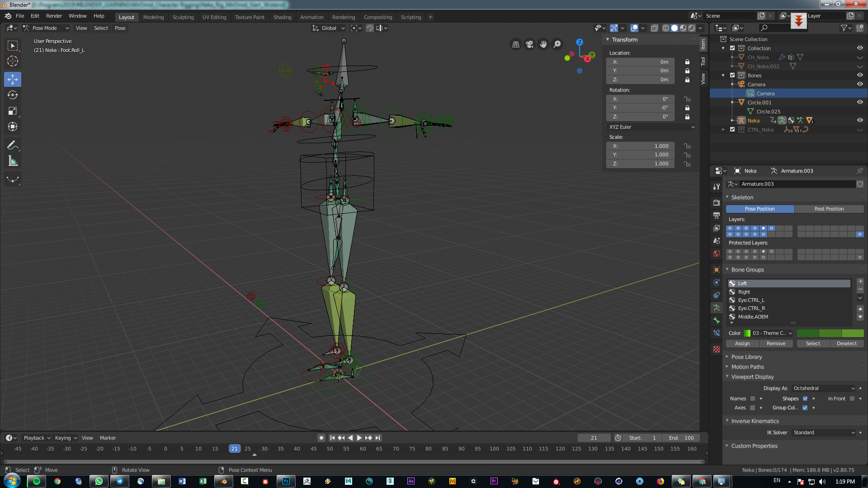Select the Rotate tool in the toolbar
868x488 pixels.
click(12, 95)
